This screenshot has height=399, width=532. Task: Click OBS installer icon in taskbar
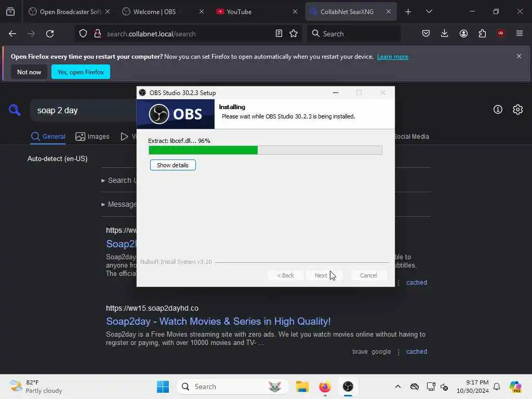pyautogui.click(x=348, y=387)
